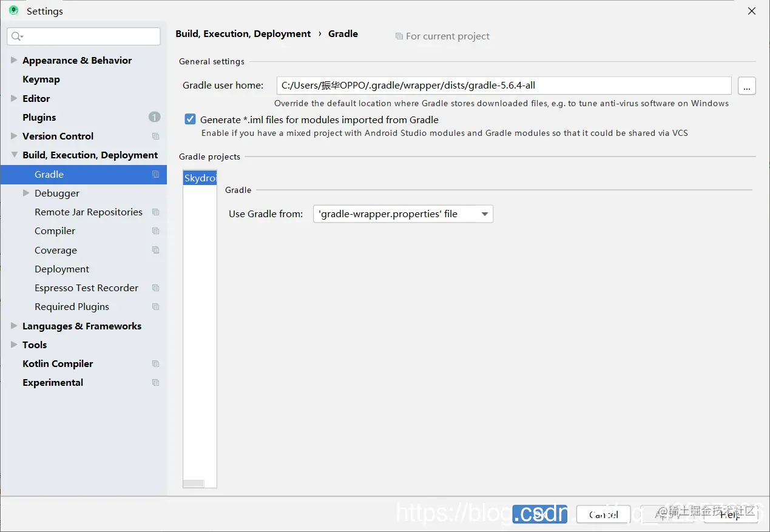This screenshot has width=770, height=532.
Task: Open Experimental settings page
Action: coord(53,383)
